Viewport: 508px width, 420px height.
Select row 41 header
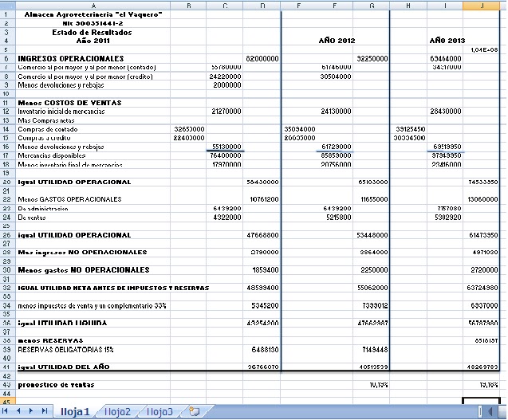7,367
